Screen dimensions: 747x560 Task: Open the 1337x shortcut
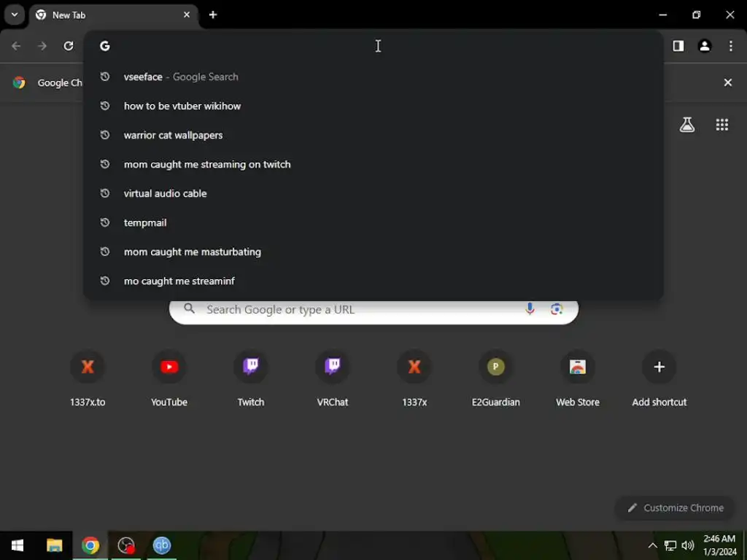point(414,378)
